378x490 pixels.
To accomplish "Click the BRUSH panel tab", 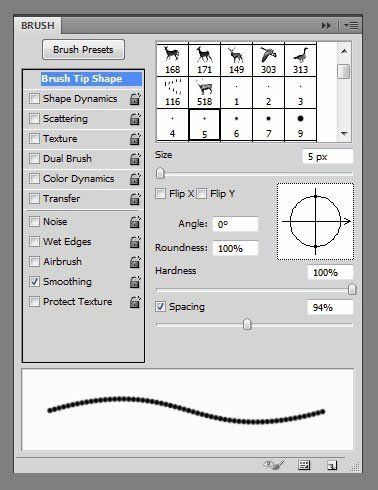I will coord(38,26).
